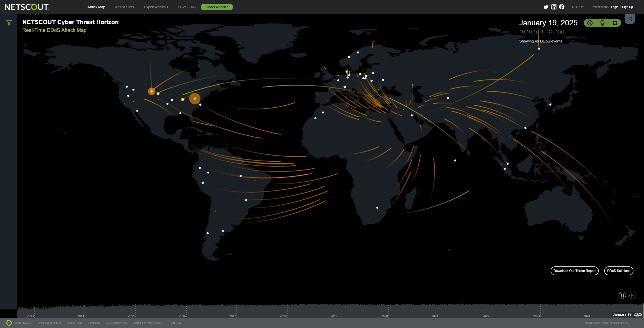Open the filter funnel icon in sidebar
This screenshot has height=328, width=644.
[x=9, y=23]
